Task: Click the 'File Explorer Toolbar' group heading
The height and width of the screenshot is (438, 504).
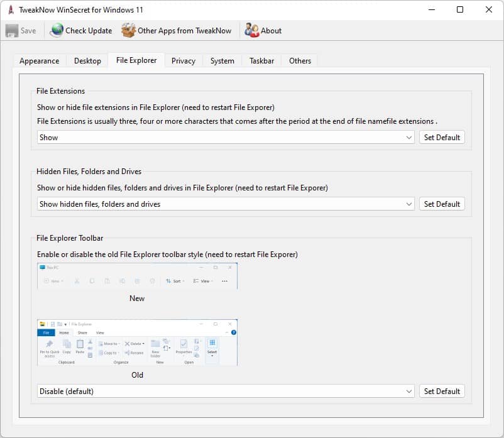Action: (70, 238)
